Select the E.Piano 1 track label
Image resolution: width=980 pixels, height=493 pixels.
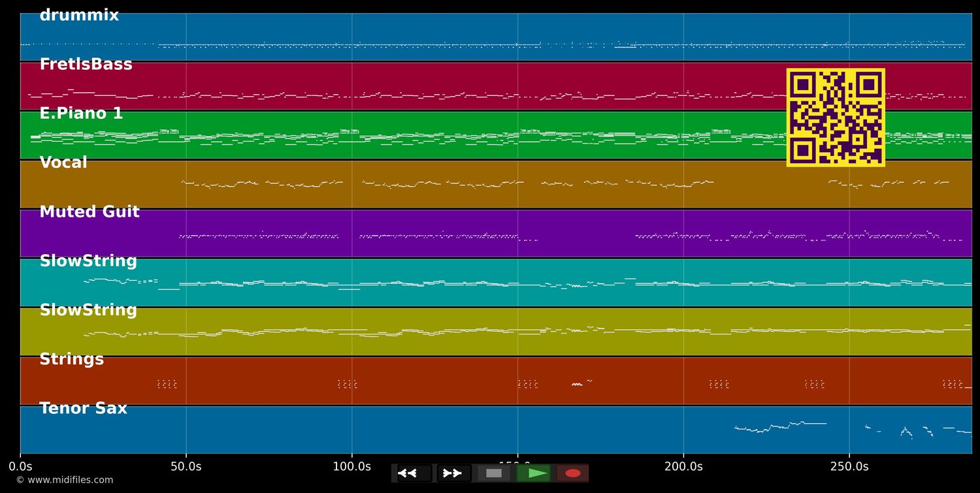tap(81, 114)
